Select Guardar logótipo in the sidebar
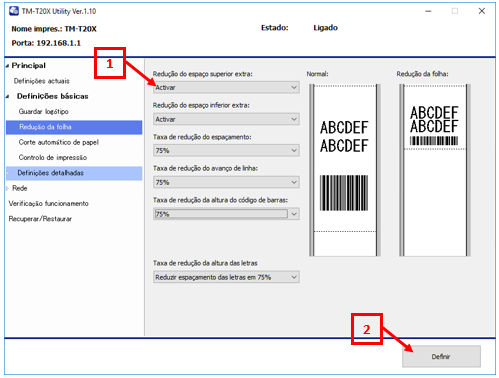 [x=44, y=111]
